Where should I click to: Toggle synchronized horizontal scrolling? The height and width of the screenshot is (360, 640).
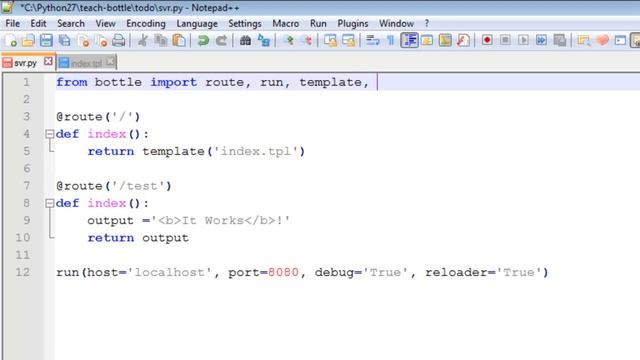(x=349, y=40)
